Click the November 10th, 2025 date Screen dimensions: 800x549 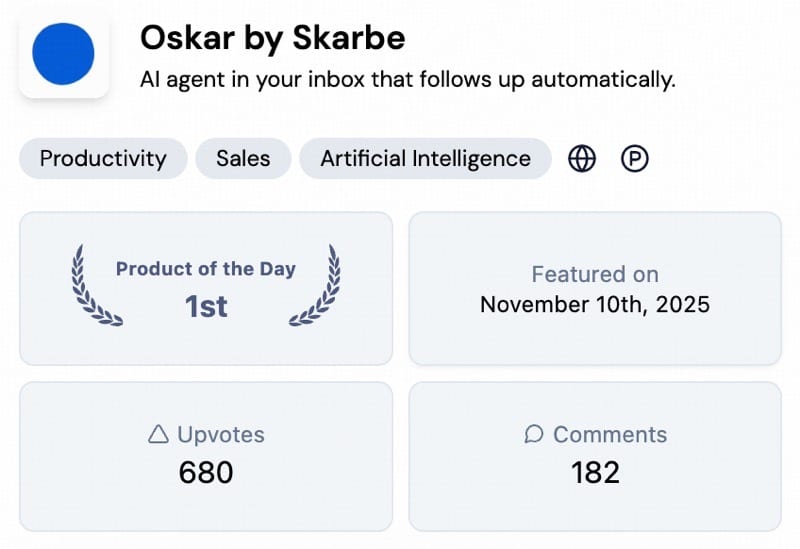(595, 305)
